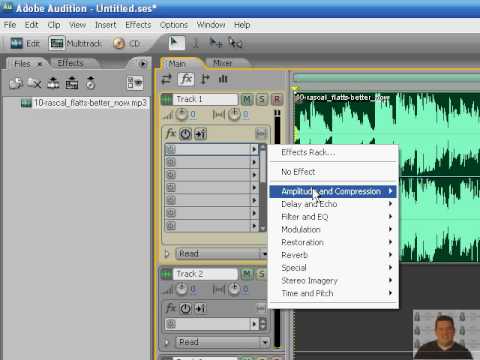Screen dimensions: 480x360
Task: Switch to CD view
Action: (126, 43)
